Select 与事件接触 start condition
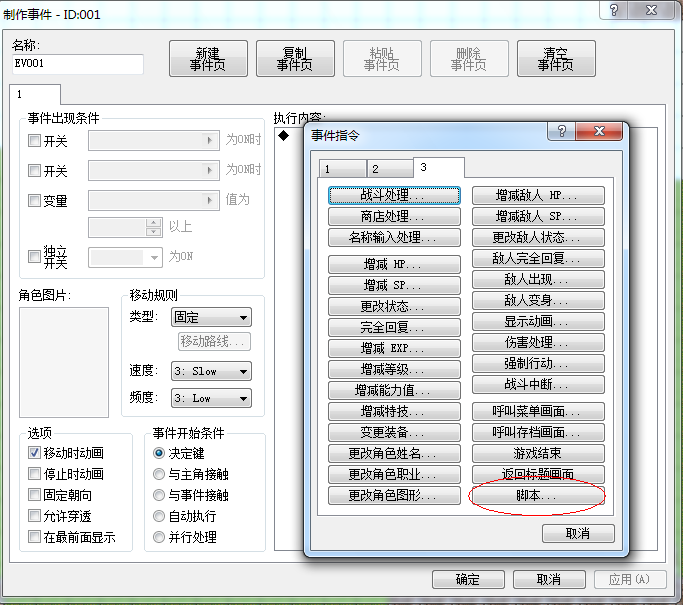 pyautogui.click(x=159, y=495)
